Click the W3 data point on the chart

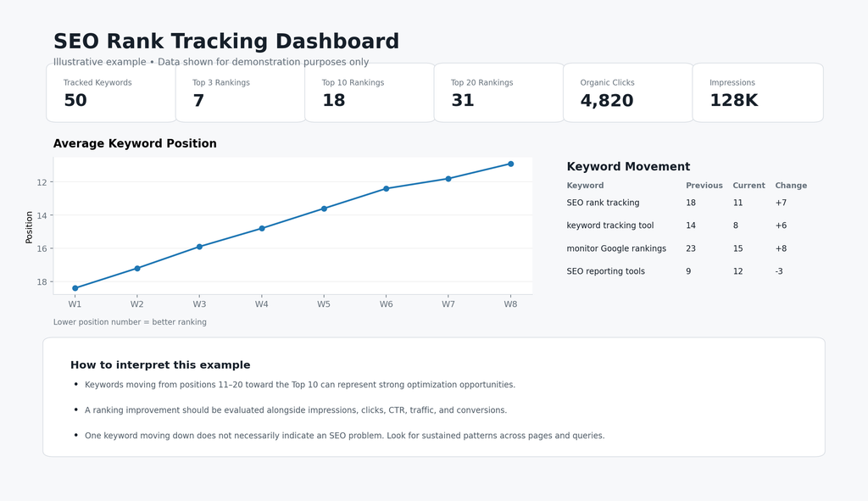(199, 247)
